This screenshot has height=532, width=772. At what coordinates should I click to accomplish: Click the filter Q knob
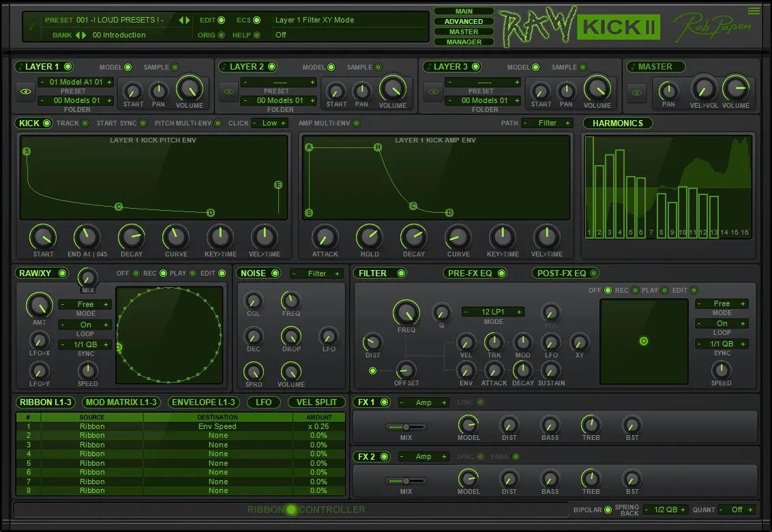441,312
